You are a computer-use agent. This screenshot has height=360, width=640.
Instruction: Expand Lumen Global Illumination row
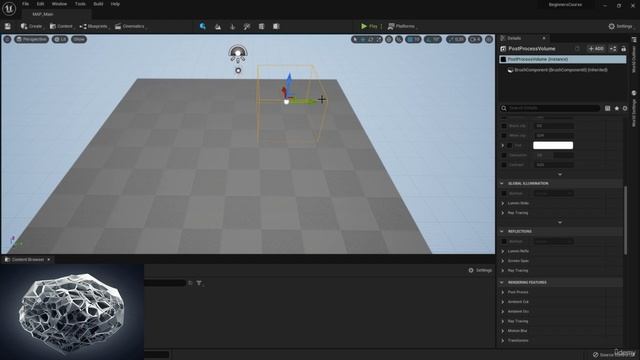(x=503, y=203)
